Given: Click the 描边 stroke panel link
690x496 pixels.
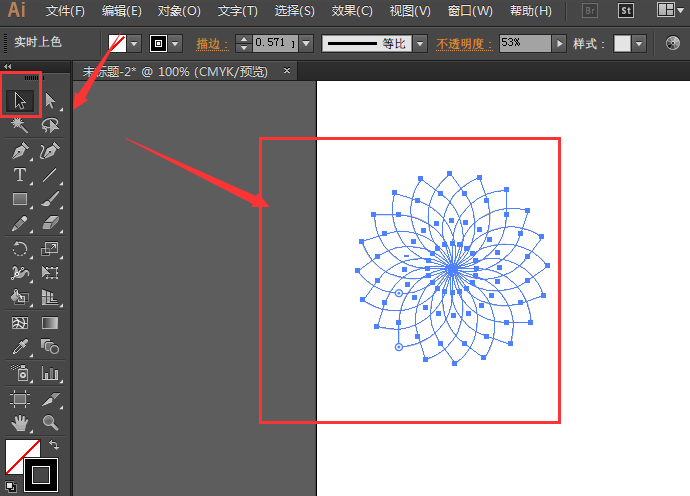Looking at the screenshot, I should click(x=208, y=44).
